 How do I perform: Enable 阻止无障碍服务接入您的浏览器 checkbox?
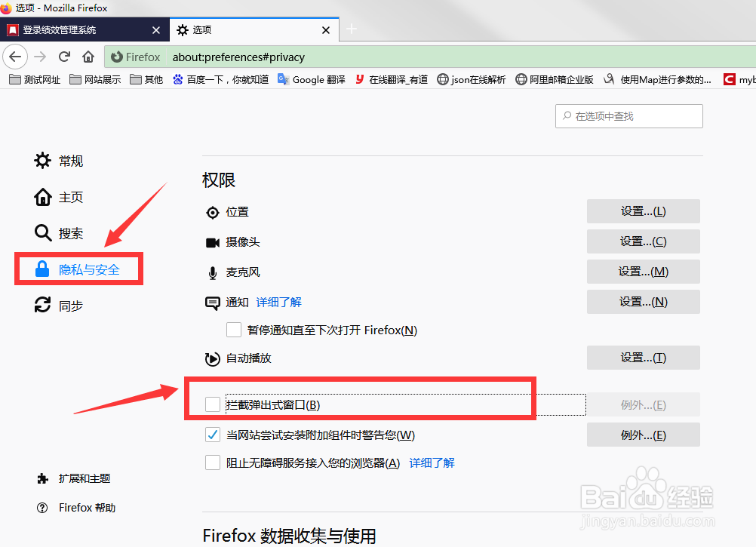click(213, 462)
